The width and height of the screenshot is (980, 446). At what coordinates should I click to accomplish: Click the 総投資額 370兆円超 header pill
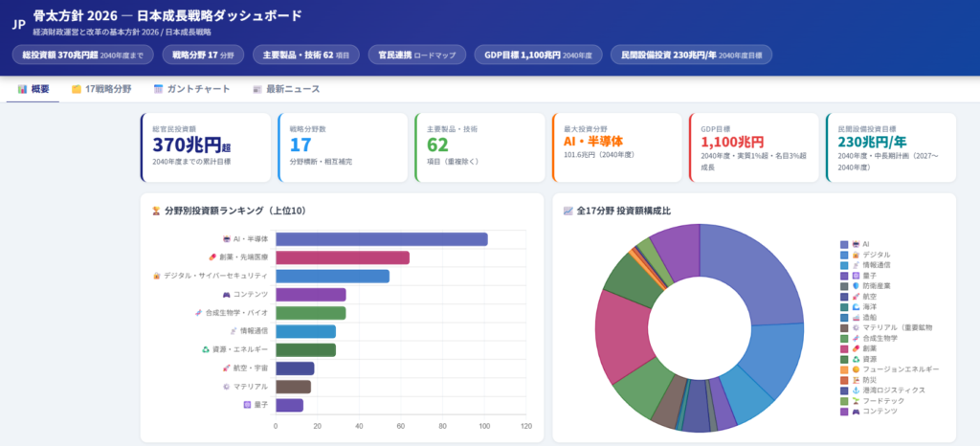[82, 55]
